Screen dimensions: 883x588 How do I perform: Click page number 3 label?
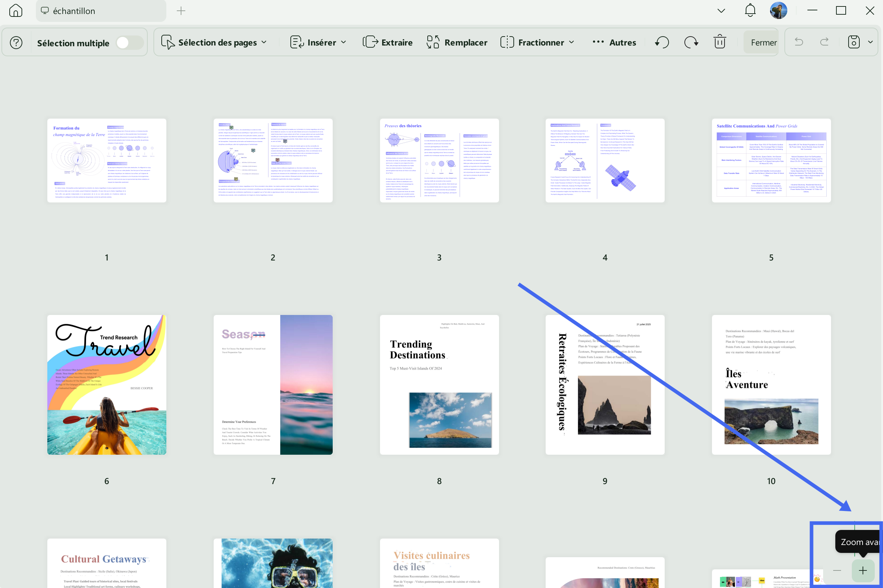click(439, 258)
